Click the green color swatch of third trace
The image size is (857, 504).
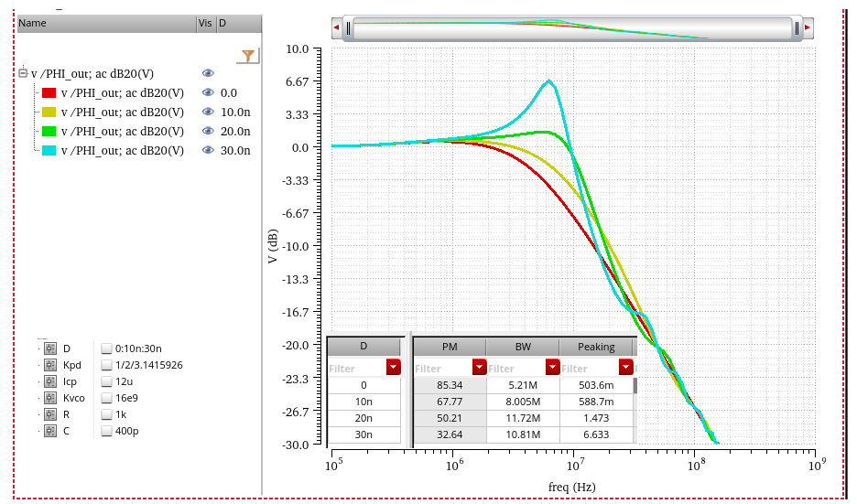(x=49, y=131)
